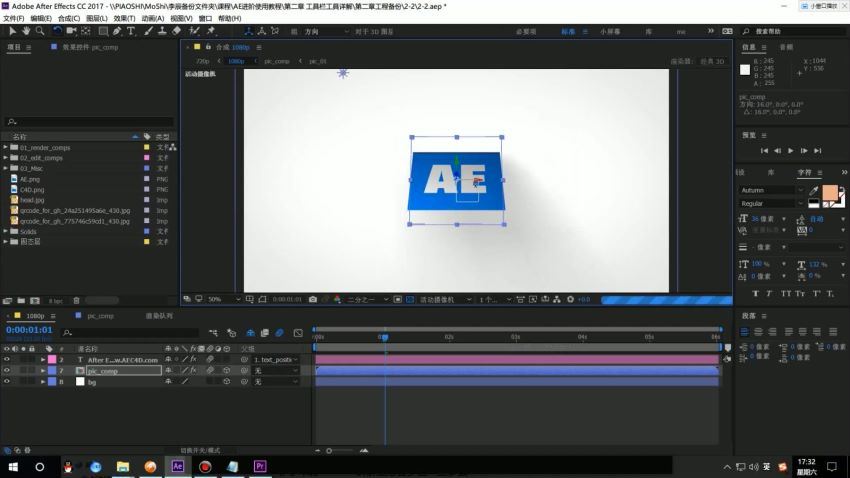
Task: Open the 文件(F) menu
Action: [x=14, y=18]
